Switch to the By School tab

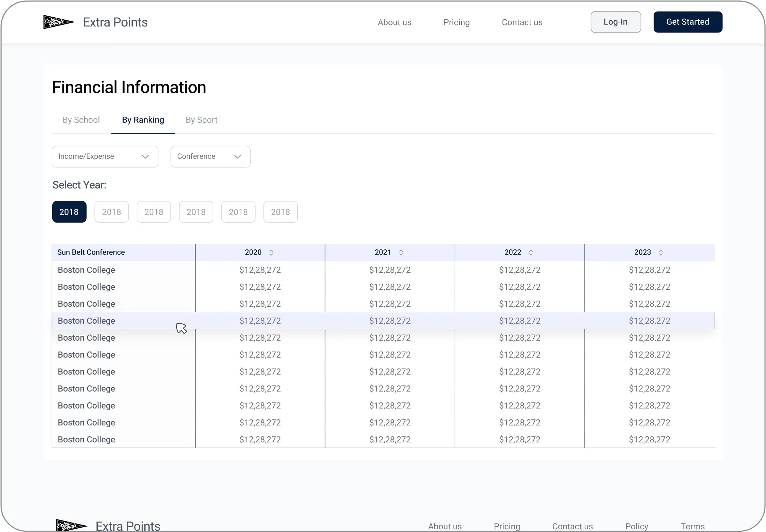coord(81,120)
